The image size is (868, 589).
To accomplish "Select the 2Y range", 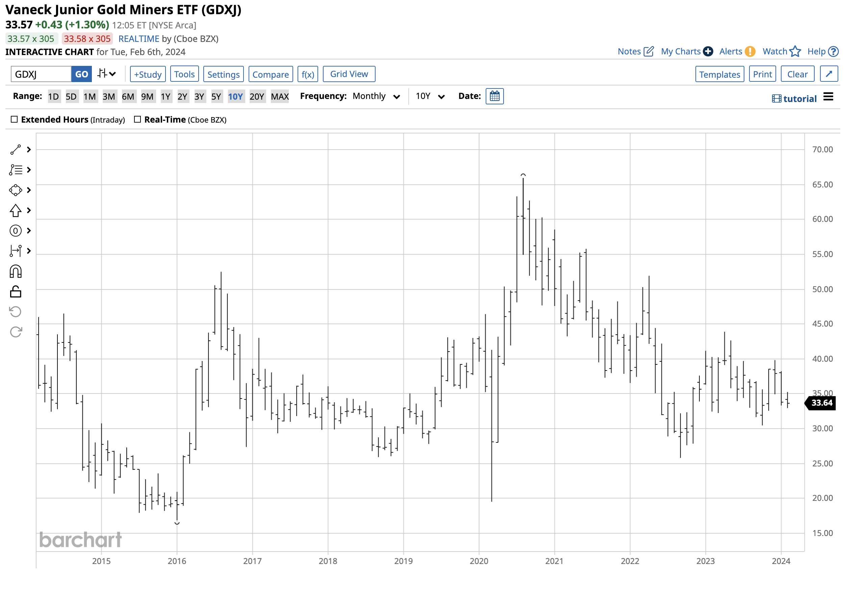I will click(x=183, y=97).
